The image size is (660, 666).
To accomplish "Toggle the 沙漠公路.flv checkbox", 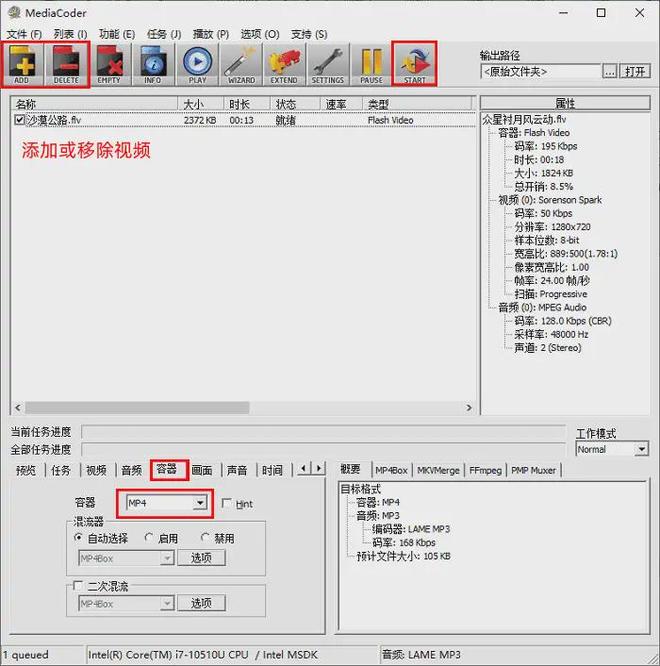I will click(20, 120).
